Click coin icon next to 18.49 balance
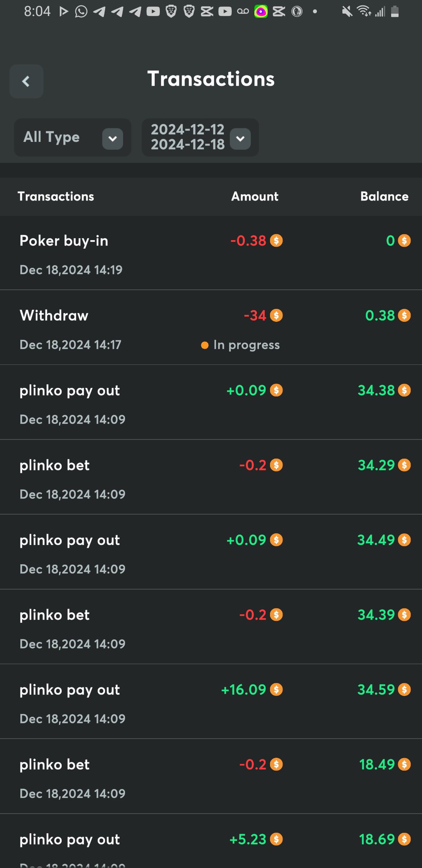This screenshot has height=868, width=422. (404, 764)
